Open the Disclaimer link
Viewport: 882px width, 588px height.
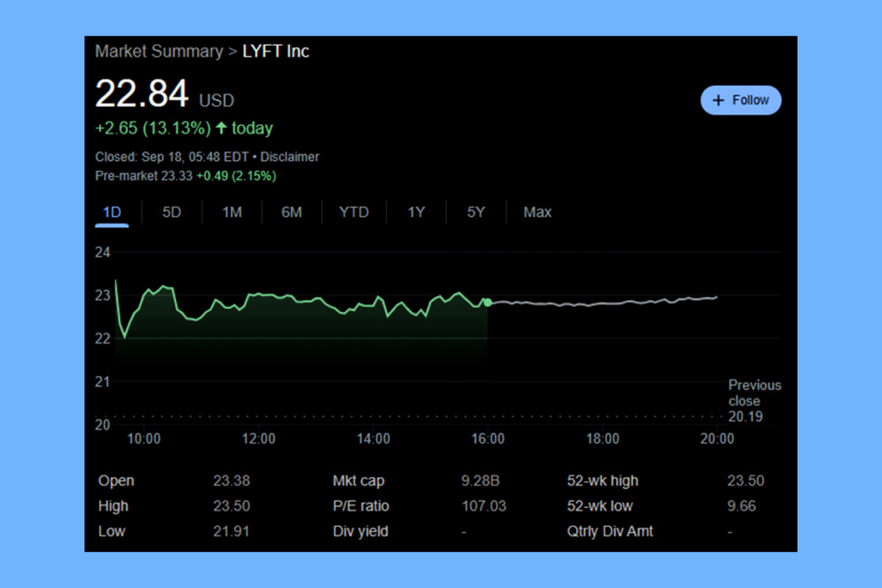pos(289,158)
